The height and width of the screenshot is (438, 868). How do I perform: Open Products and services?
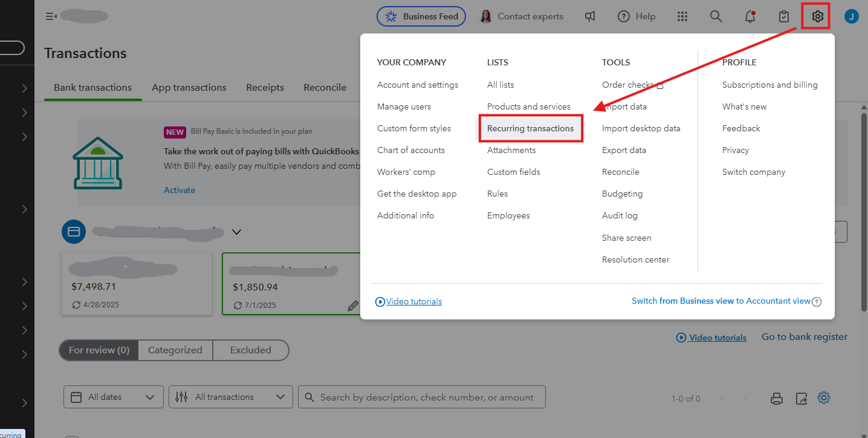[x=529, y=106]
